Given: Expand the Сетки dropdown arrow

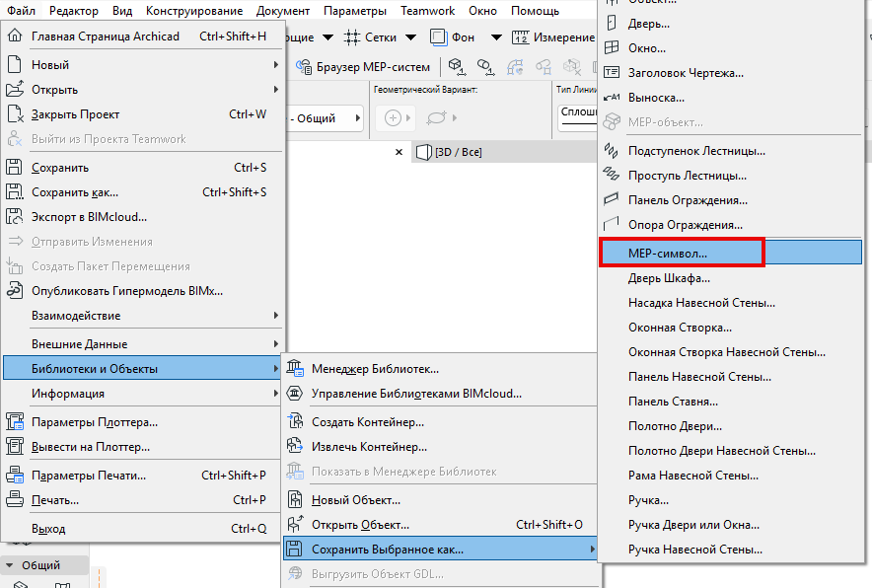Looking at the screenshot, I should click(411, 37).
